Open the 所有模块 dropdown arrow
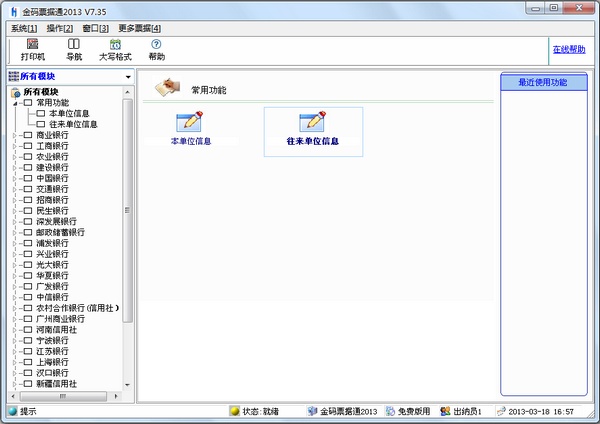The image size is (600, 424). [128, 77]
